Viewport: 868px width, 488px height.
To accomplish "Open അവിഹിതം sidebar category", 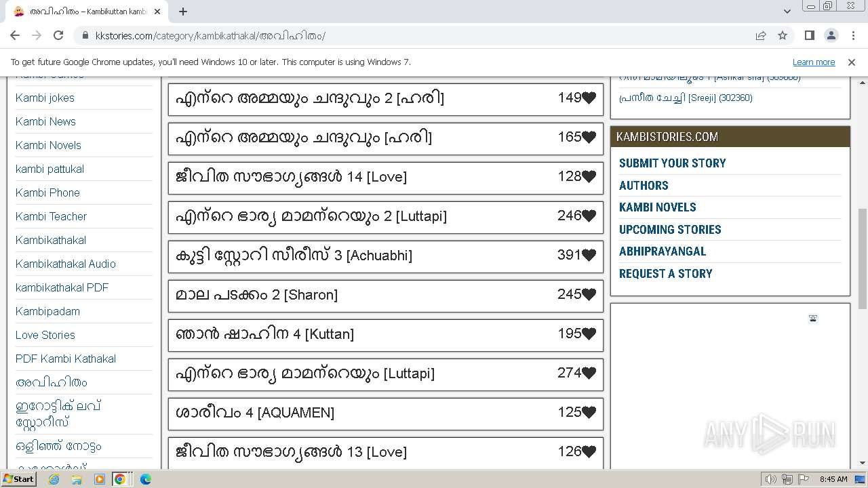I will [x=52, y=382].
